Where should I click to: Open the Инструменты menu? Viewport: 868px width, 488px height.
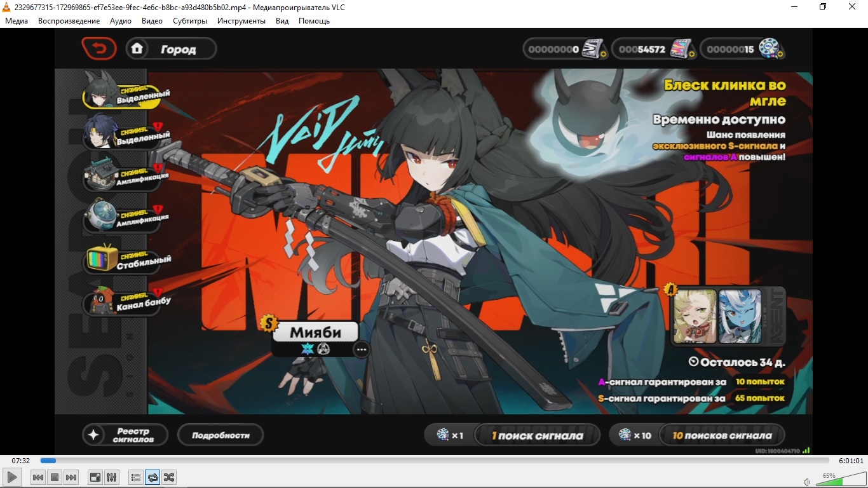(241, 21)
